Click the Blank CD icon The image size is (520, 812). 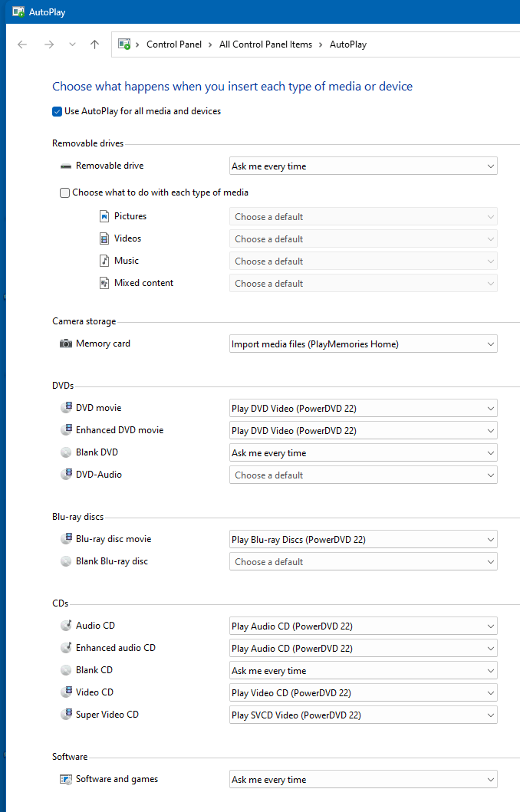click(x=66, y=670)
